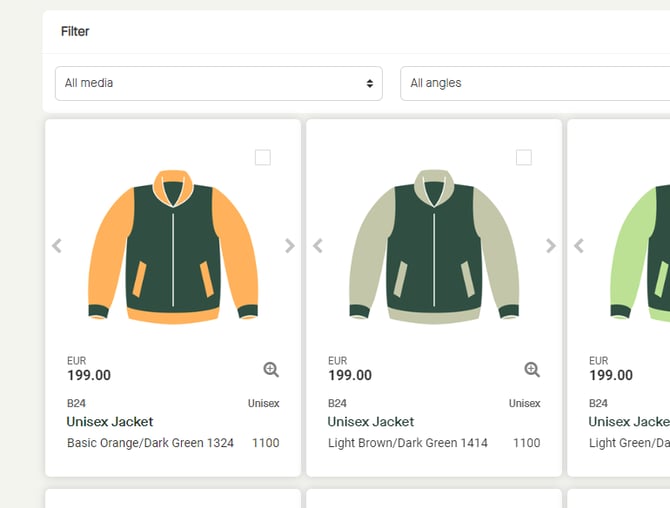
Task: Click the light green jacket product image
Action: pyautogui.click(x=642, y=246)
